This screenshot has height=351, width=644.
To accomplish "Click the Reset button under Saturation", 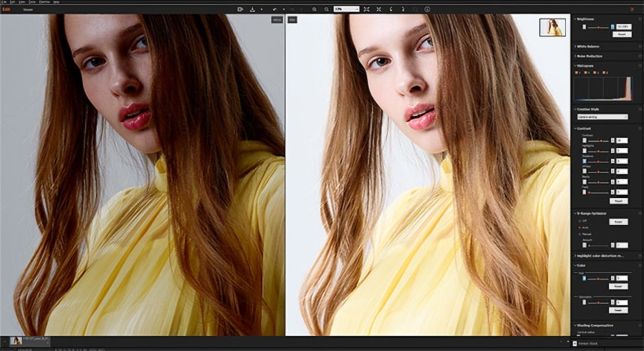I will click(x=618, y=310).
